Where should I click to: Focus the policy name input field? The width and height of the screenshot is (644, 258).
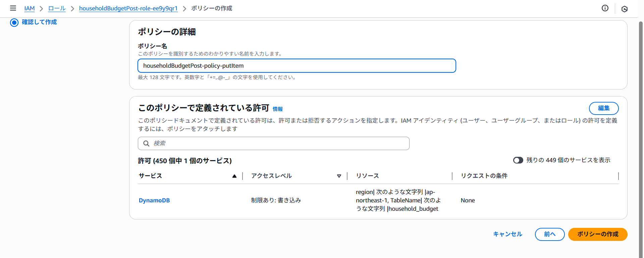tap(297, 66)
